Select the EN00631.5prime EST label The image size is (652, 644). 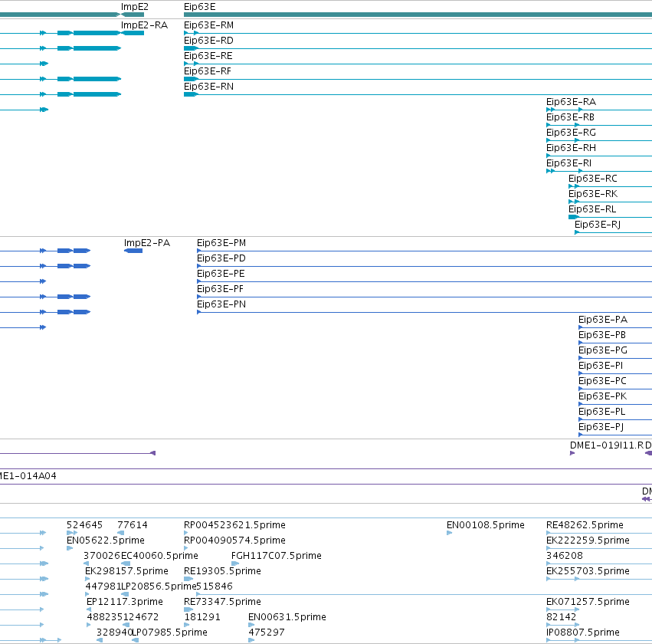pyautogui.click(x=287, y=618)
